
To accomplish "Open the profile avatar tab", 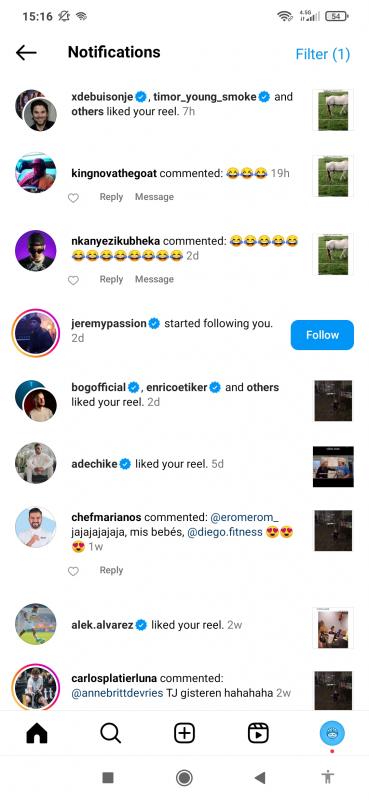I will pyautogui.click(x=332, y=734).
